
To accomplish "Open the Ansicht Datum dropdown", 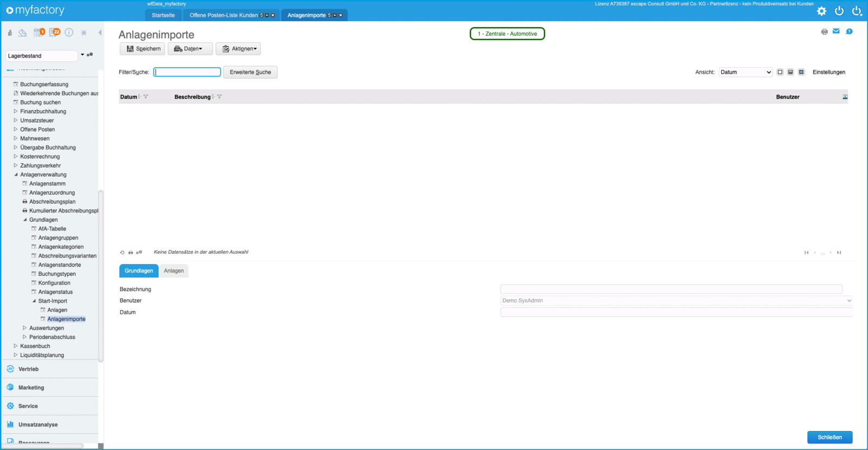I will (745, 72).
